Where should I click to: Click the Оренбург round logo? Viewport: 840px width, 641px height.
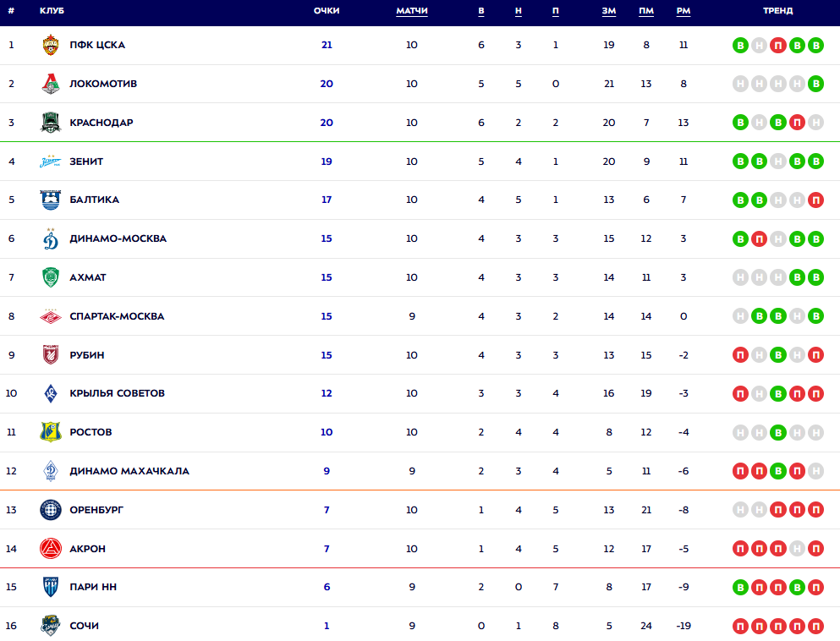point(51,510)
